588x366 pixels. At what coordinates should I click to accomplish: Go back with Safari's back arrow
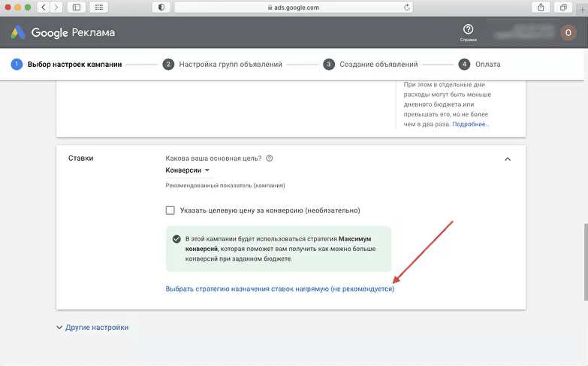pyautogui.click(x=44, y=7)
